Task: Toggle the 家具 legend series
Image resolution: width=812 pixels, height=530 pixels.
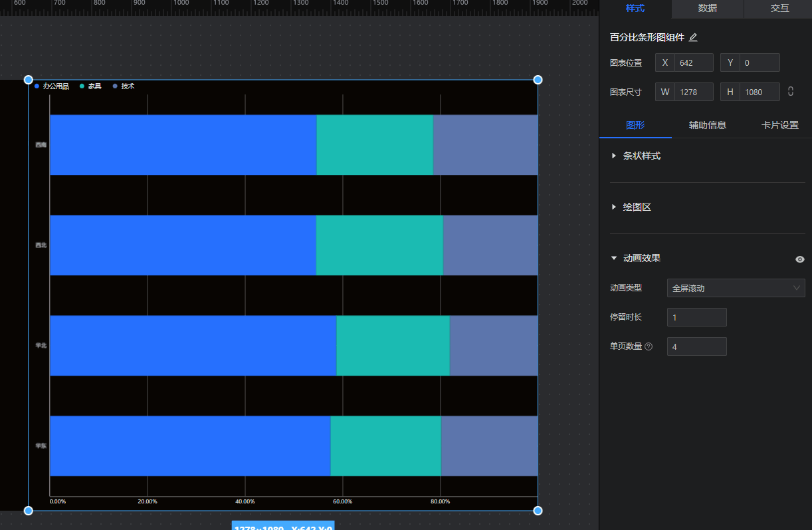Action: click(90, 86)
